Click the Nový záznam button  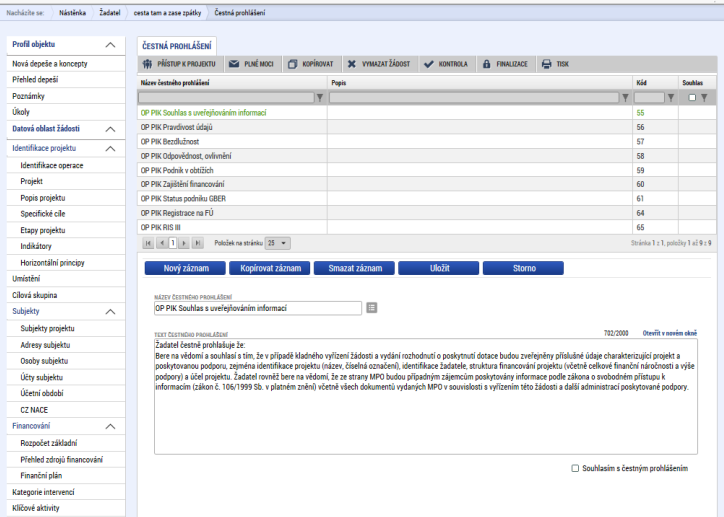pyautogui.click(x=185, y=268)
